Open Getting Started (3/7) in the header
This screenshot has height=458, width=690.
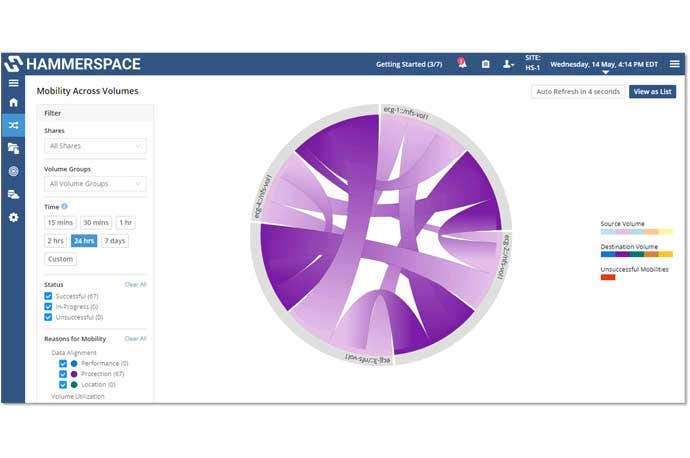click(x=408, y=64)
